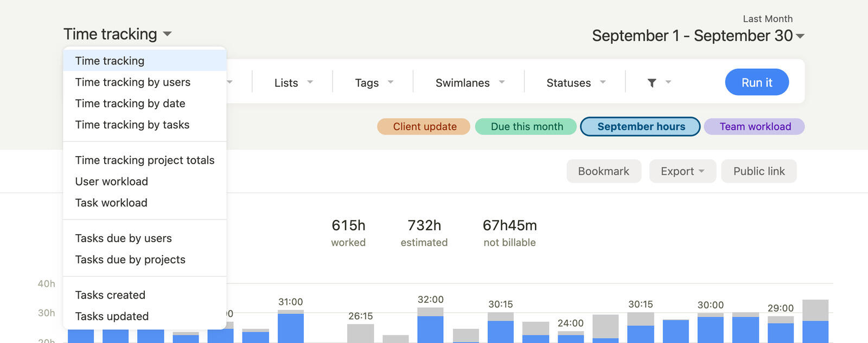Select the September hours bookmark

641,127
